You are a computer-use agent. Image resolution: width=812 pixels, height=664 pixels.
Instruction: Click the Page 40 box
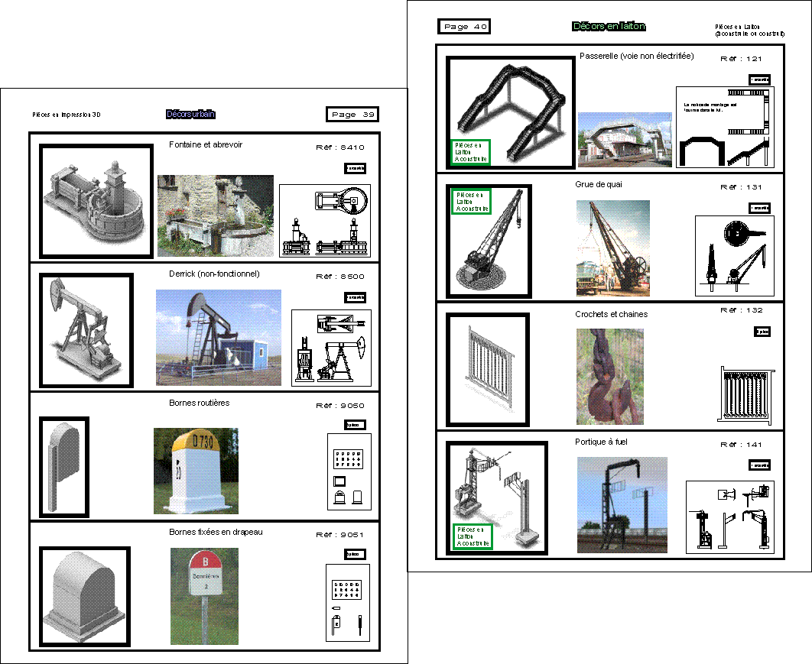[464, 27]
